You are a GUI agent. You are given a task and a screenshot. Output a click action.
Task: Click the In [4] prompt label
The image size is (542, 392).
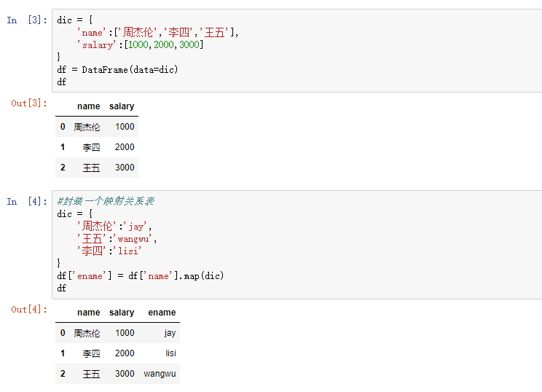click(27, 201)
